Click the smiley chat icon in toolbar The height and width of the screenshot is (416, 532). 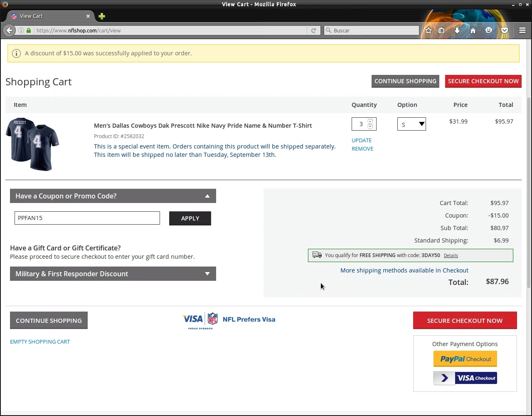coord(489,30)
